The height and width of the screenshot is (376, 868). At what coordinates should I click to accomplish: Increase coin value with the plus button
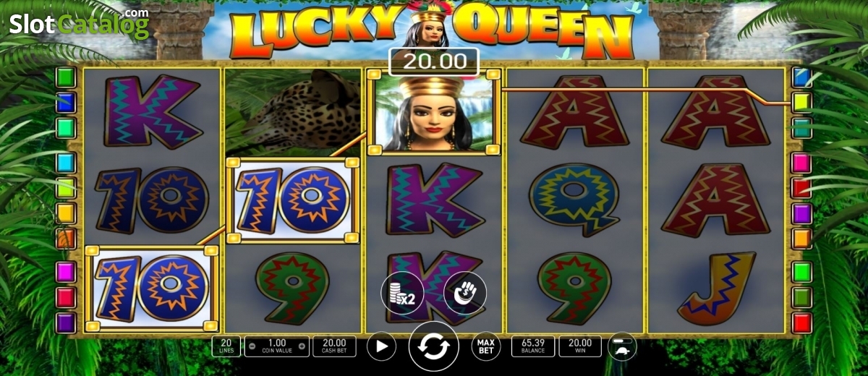coord(302,346)
